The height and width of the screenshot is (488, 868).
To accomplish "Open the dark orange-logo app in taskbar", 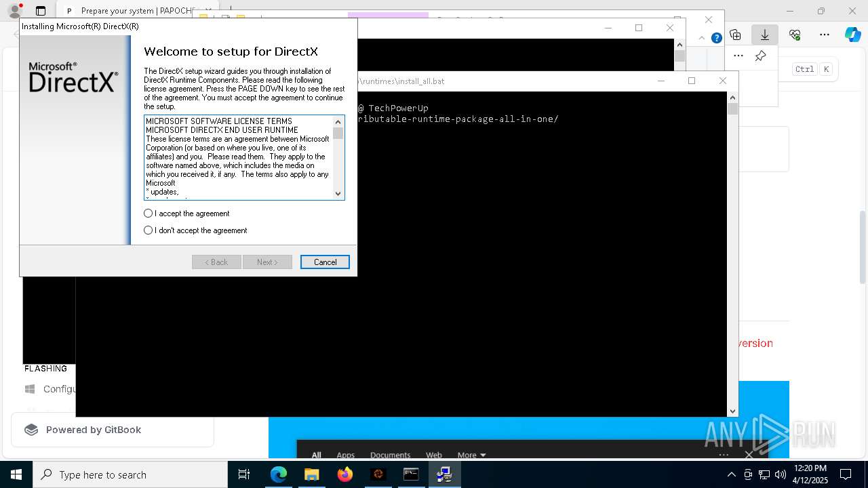I will [378, 474].
